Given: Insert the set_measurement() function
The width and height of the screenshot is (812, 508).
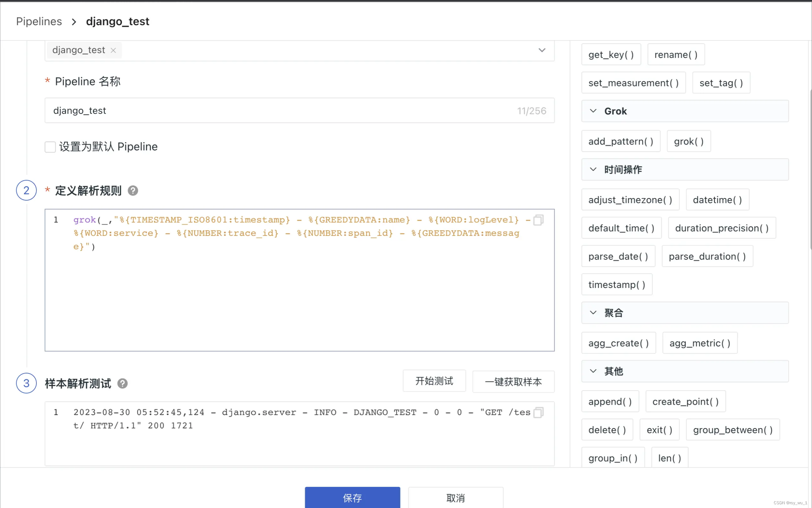Looking at the screenshot, I should coord(633,83).
